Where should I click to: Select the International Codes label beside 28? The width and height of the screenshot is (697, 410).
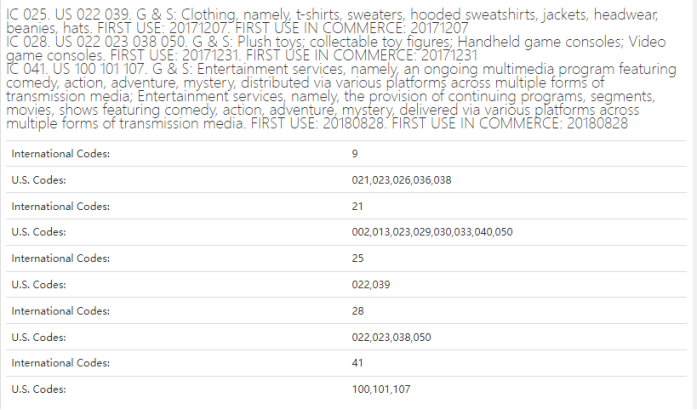tap(60, 311)
